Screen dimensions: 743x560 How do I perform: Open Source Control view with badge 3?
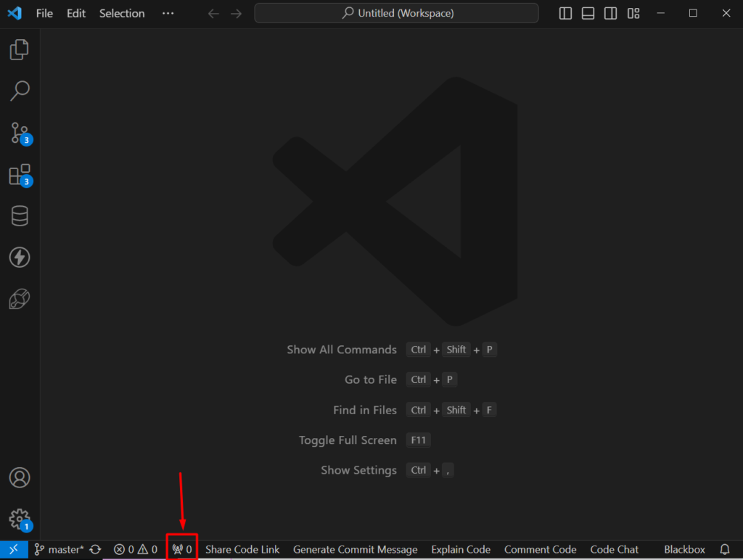20,133
